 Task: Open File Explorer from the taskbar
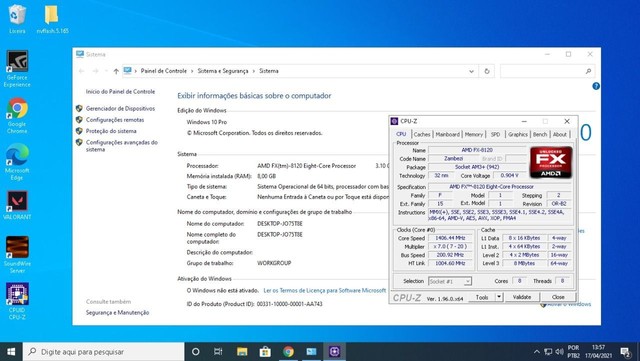242,352
